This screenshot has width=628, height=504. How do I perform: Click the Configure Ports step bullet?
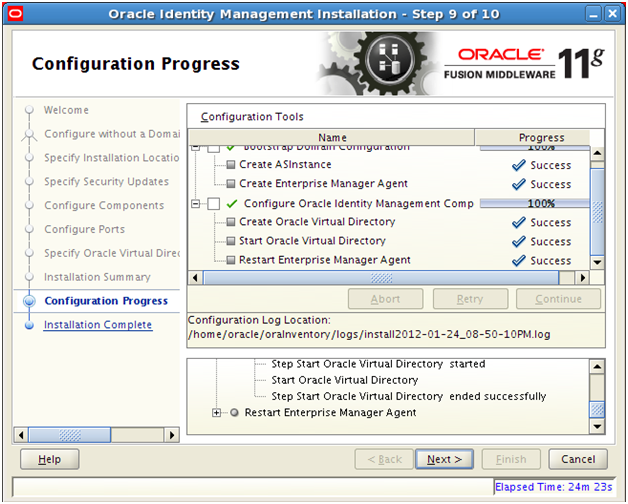coord(29,229)
